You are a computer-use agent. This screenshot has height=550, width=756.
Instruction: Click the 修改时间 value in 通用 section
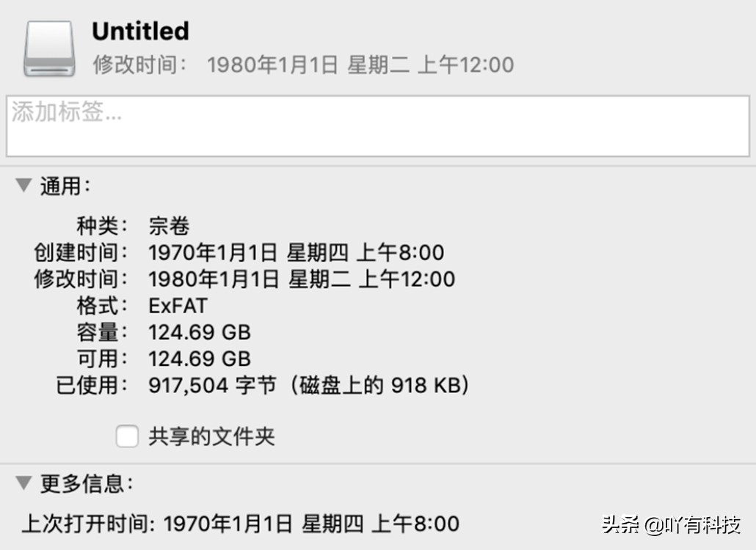point(301,279)
